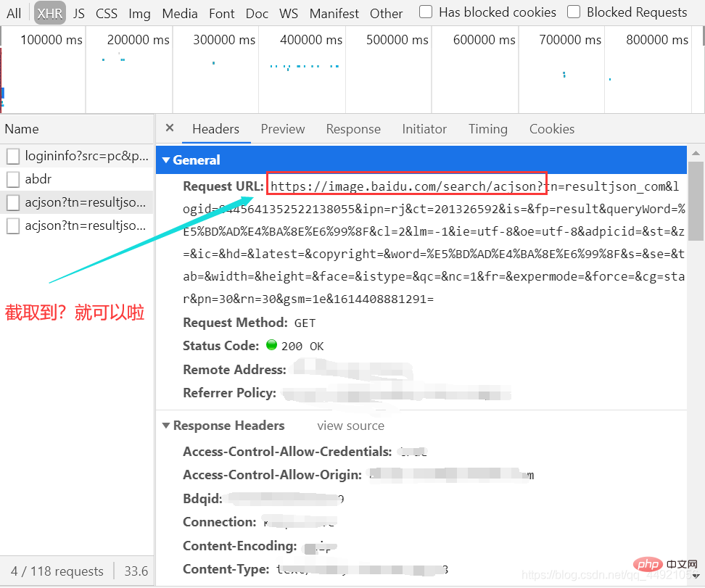Filter requests by JS type
The image size is (705, 588).
click(78, 13)
